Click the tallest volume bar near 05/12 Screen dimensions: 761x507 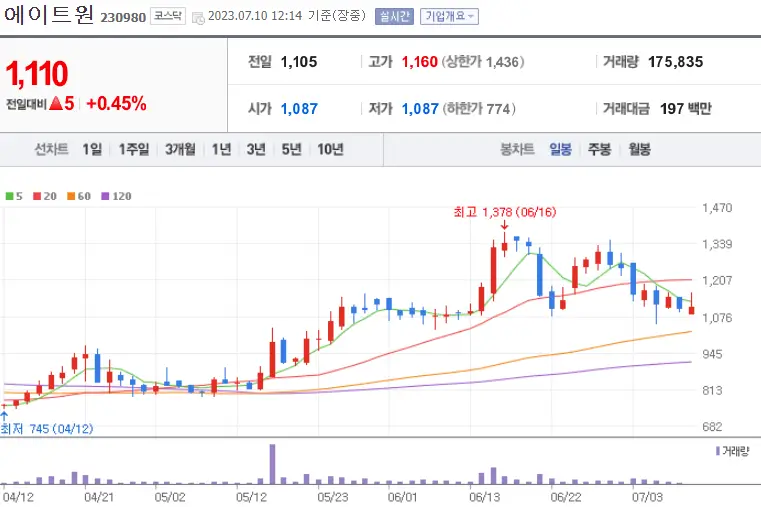click(x=272, y=464)
